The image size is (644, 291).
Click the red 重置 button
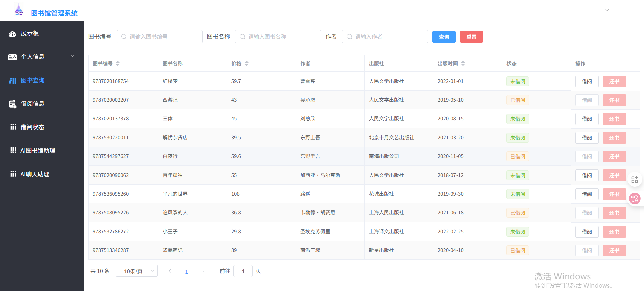pyautogui.click(x=471, y=37)
